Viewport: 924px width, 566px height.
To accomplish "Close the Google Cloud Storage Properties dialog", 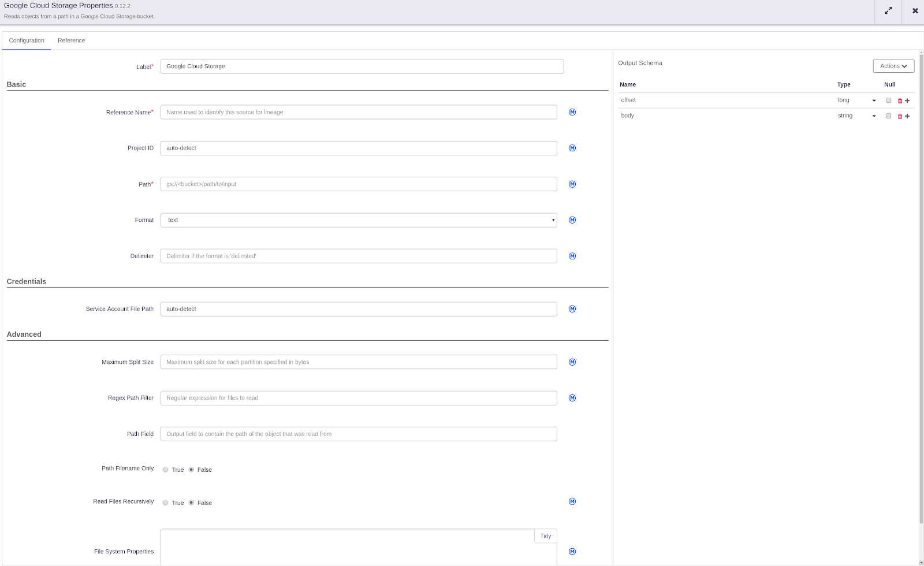I will click(x=915, y=10).
